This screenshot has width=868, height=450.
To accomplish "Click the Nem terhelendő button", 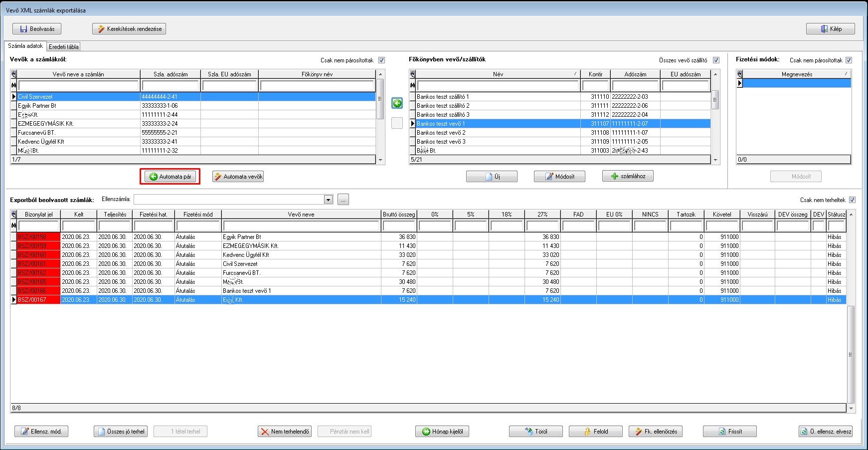I will 285,432.
